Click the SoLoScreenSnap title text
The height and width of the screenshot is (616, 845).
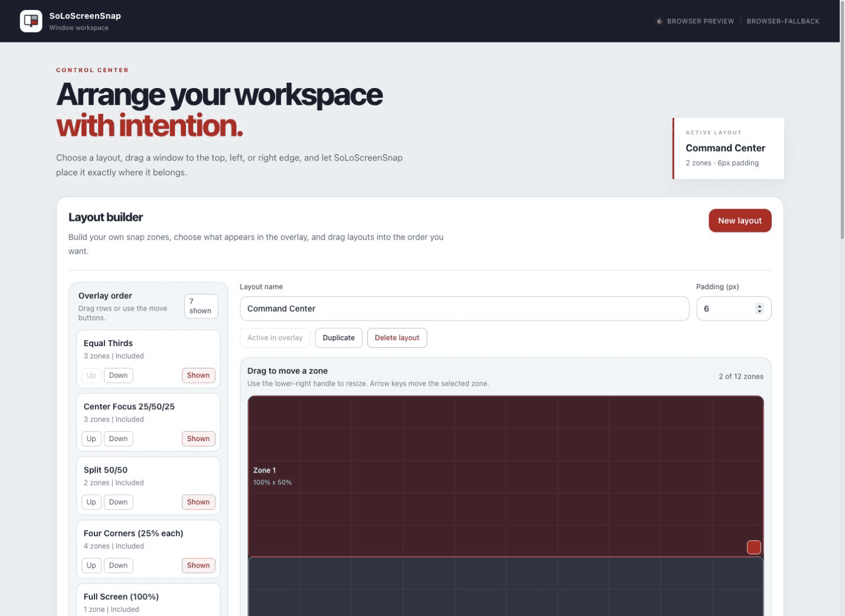click(x=85, y=16)
